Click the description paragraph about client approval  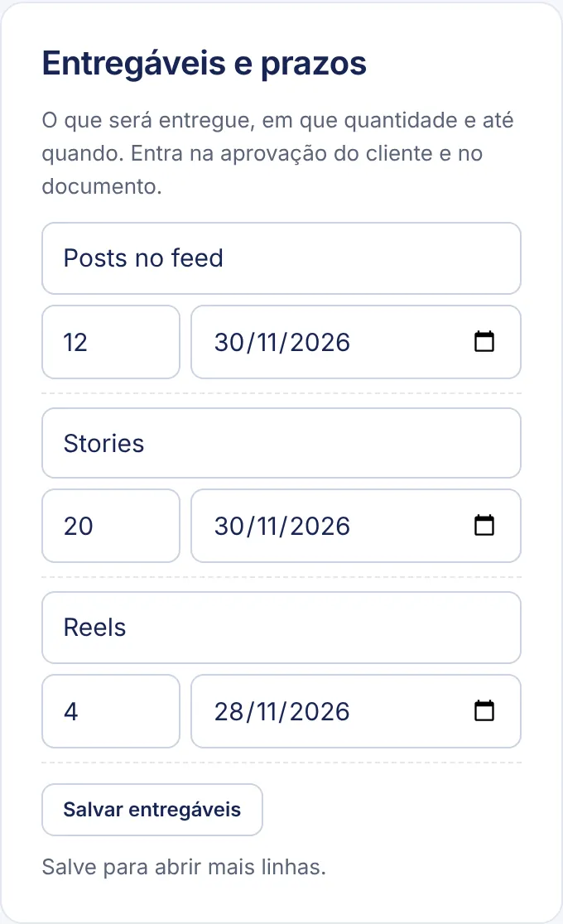click(277, 153)
